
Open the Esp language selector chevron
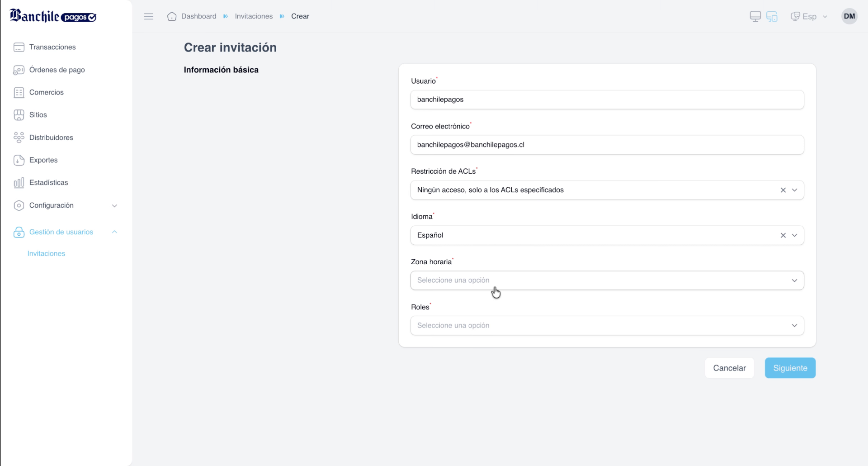click(x=825, y=17)
